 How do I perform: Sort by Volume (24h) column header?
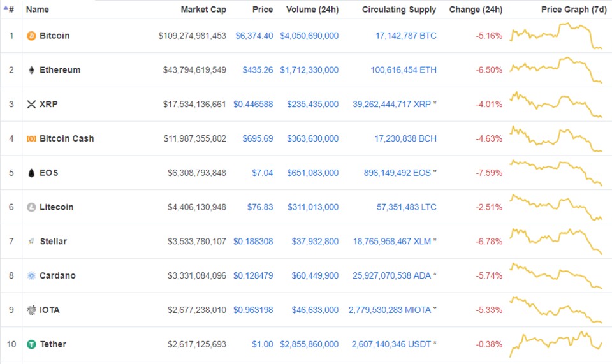click(x=312, y=10)
